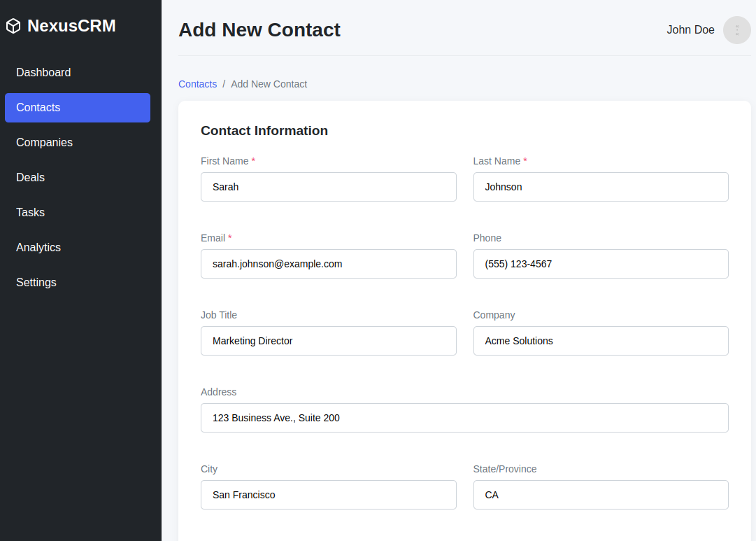This screenshot has height=541, width=756.
Task: Select the Email input field
Action: tap(328, 264)
